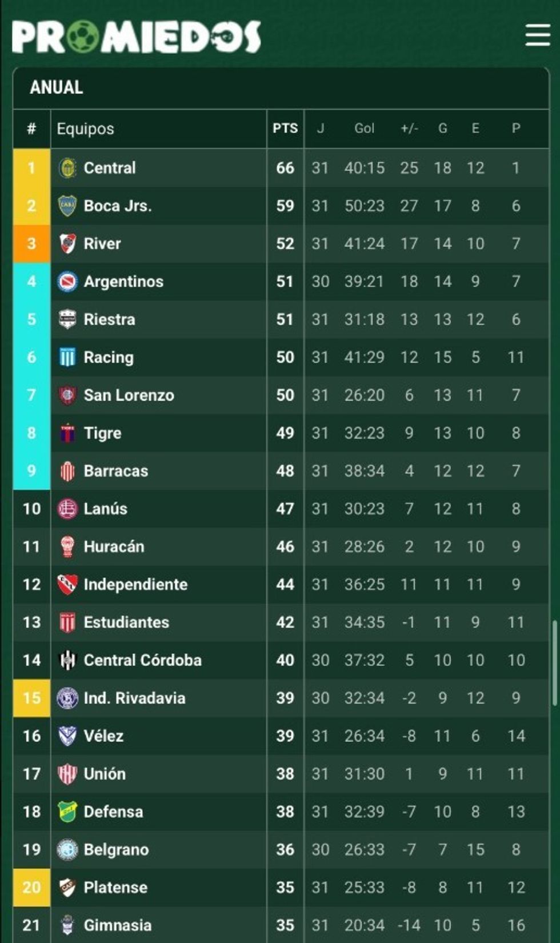Click the Racing team crest

click(67, 357)
